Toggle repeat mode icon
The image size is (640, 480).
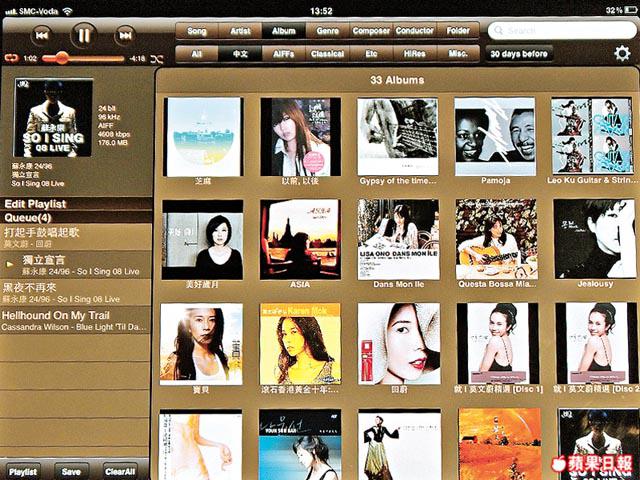12,58
